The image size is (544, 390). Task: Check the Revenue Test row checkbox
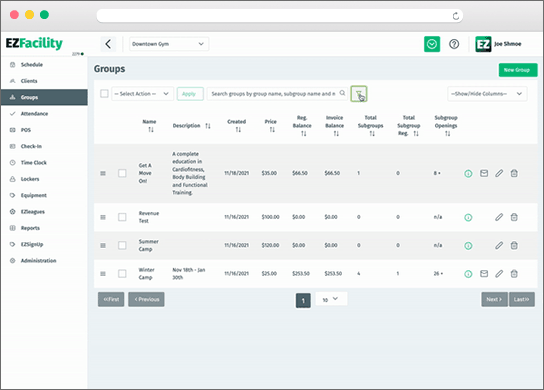pyautogui.click(x=122, y=217)
